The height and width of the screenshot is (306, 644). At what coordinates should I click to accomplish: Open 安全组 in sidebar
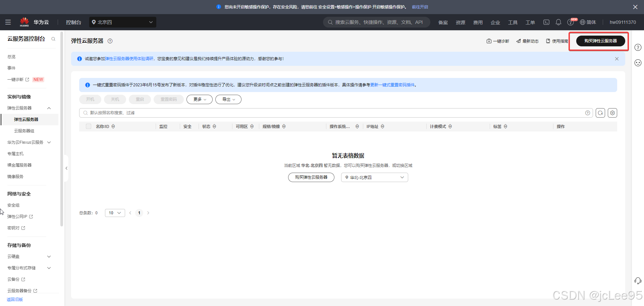[x=13, y=205]
